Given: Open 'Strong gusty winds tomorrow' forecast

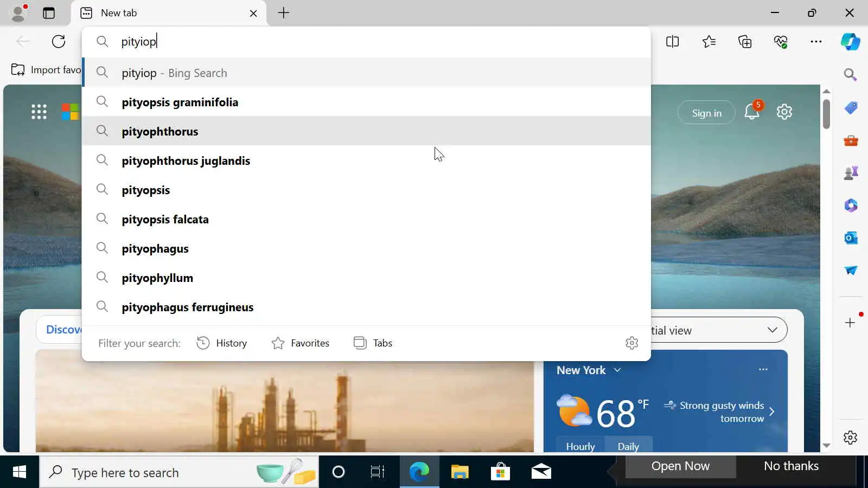Looking at the screenshot, I should click(719, 412).
